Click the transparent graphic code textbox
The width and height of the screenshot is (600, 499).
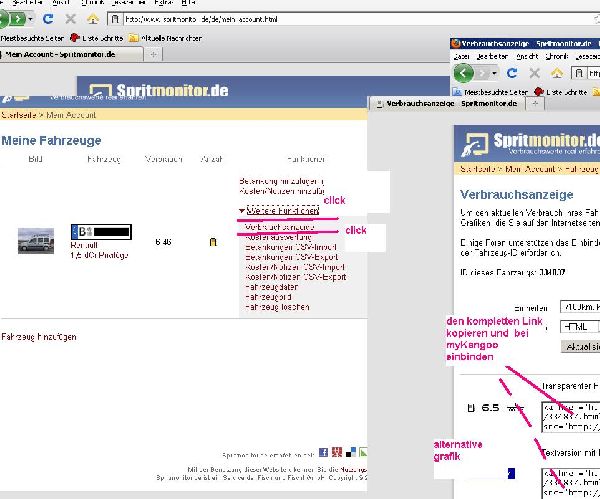(571, 417)
